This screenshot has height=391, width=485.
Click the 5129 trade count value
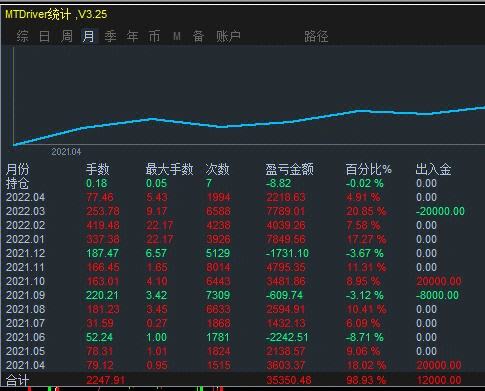point(218,253)
